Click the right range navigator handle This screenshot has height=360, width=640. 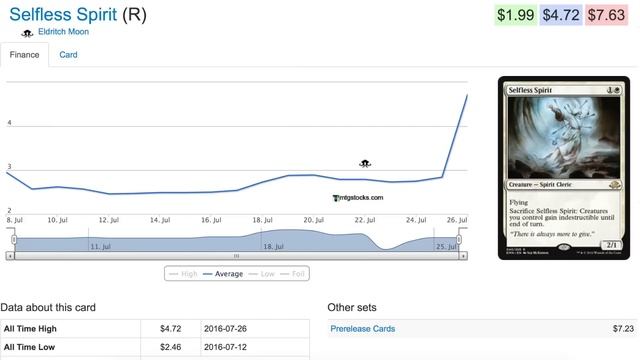(459, 239)
